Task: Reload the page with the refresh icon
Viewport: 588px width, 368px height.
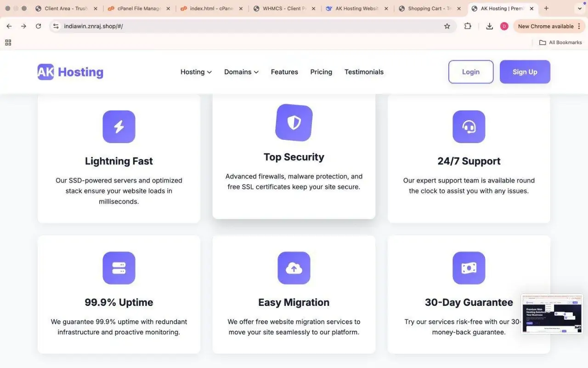Action: coord(39,26)
